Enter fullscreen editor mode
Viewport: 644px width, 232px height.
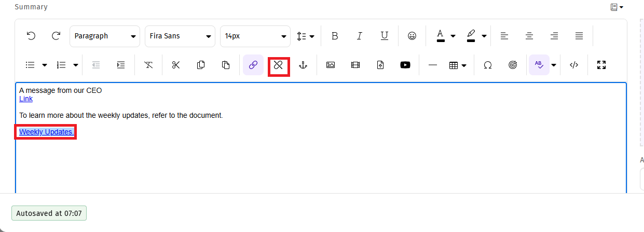point(601,65)
